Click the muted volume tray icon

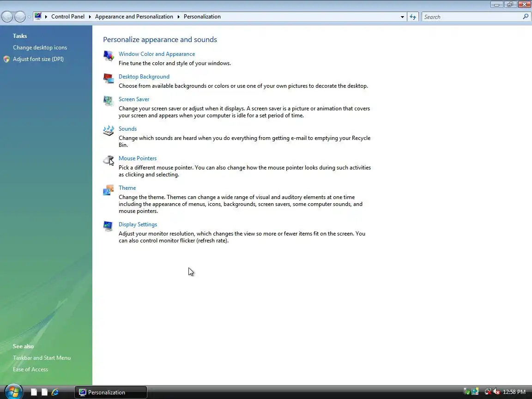point(496,392)
